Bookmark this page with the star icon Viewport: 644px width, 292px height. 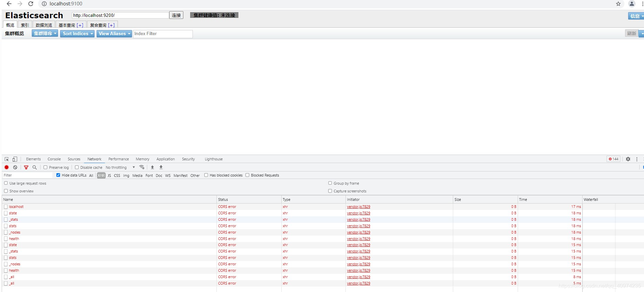pos(618,4)
